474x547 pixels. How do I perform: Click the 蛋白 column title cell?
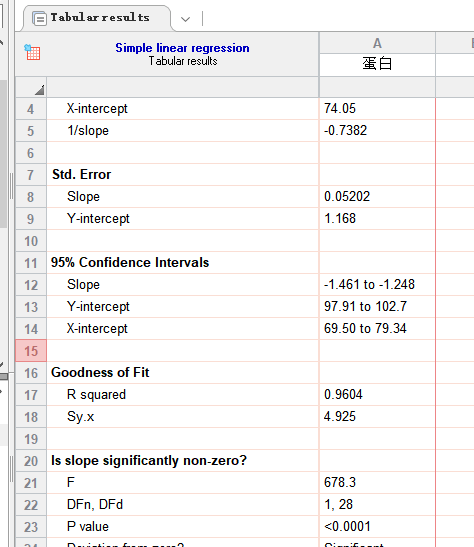point(377,65)
